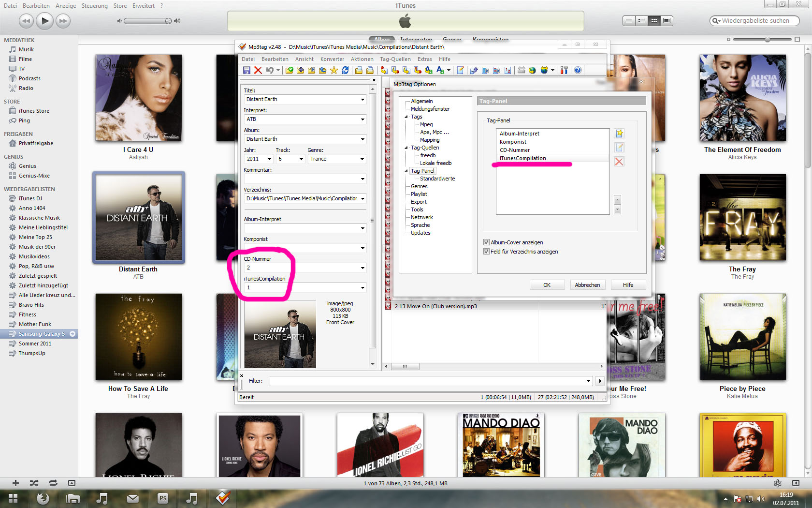
Task: Click the Windows Start button
Action: [13, 498]
